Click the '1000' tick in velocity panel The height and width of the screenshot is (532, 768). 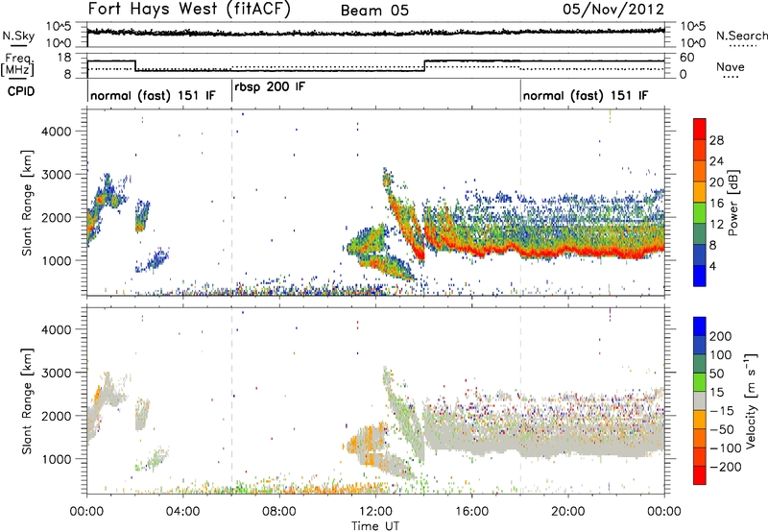(x=56, y=459)
